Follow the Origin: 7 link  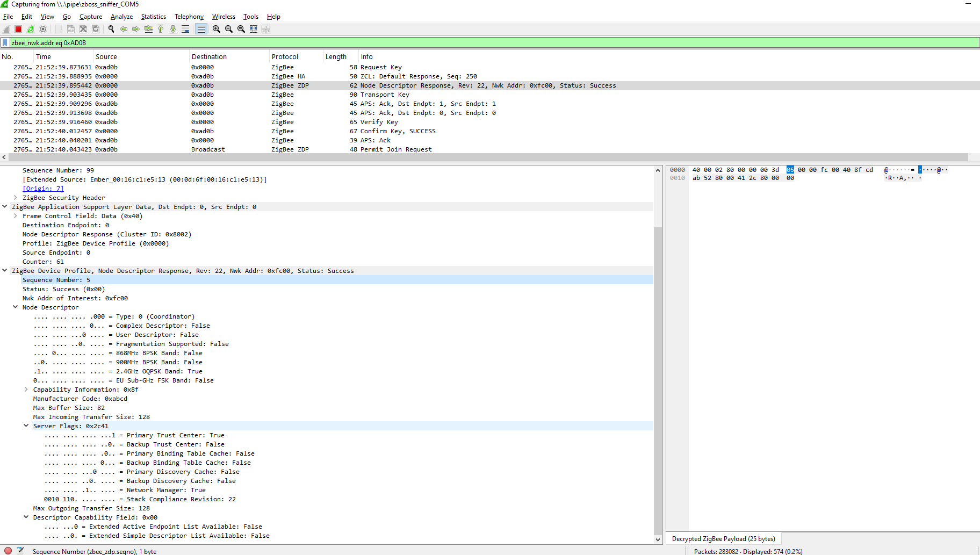point(43,189)
